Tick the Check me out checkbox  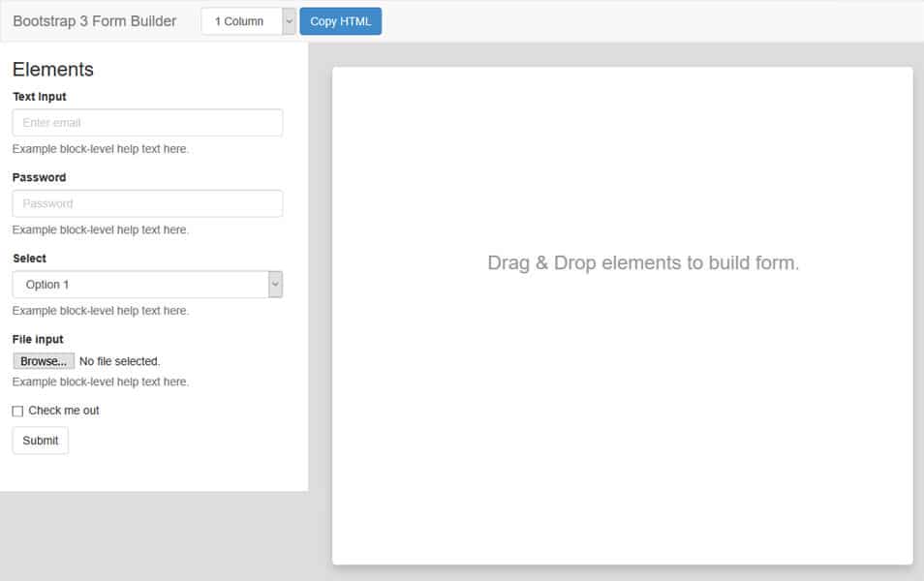click(17, 412)
